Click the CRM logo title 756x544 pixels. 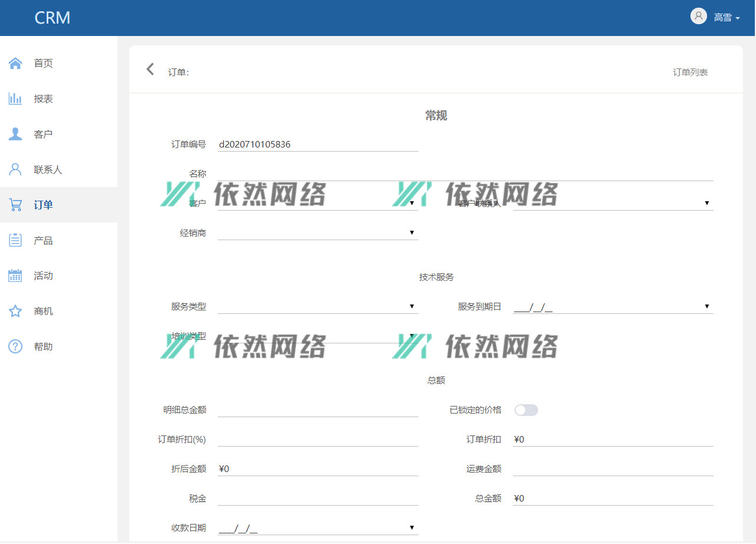point(53,18)
